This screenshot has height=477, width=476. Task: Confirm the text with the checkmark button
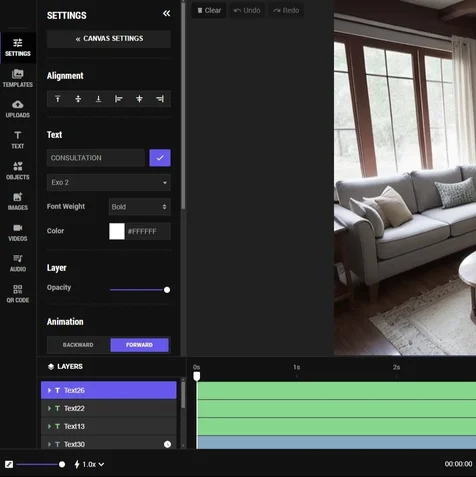160,158
